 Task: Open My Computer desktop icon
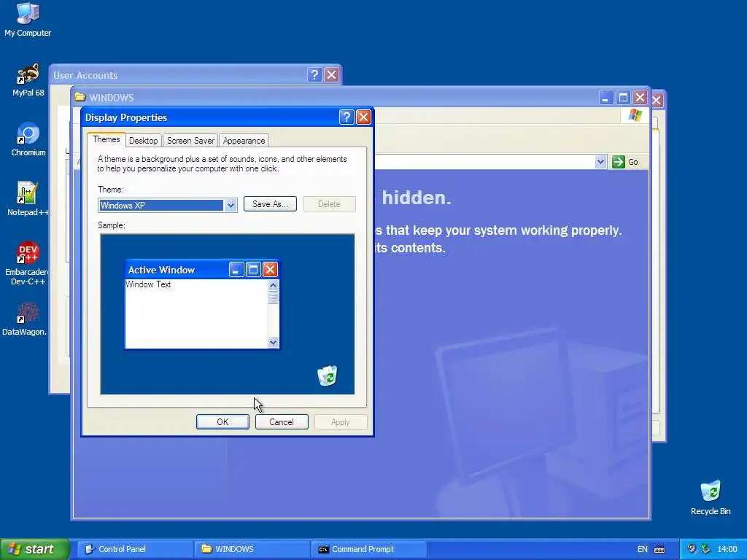tap(28, 20)
